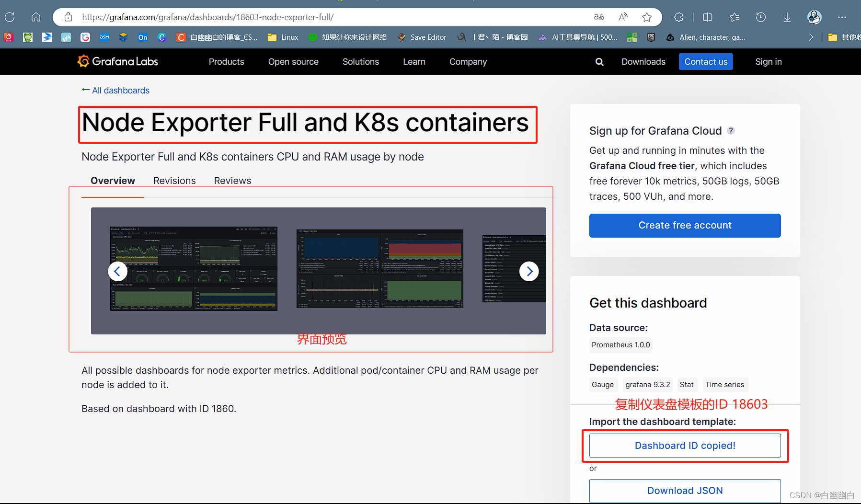Open the site search magnifier icon

(x=599, y=62)
